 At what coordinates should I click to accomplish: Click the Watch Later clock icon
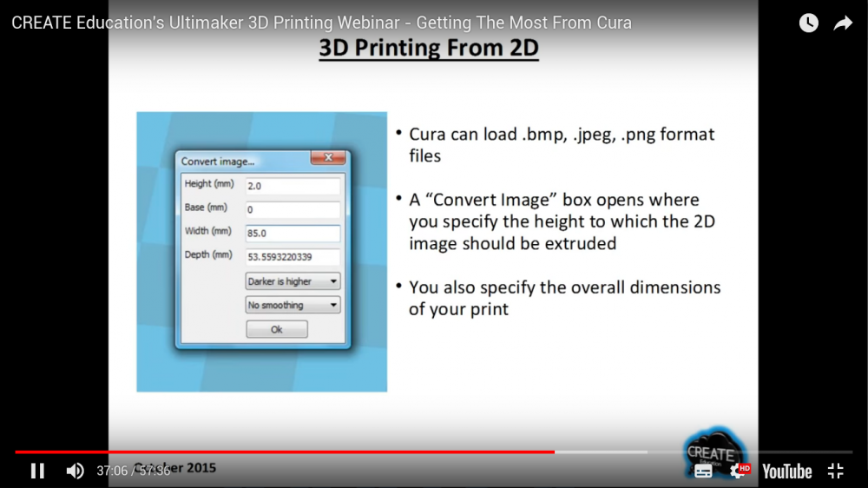[x=809, y=23]
